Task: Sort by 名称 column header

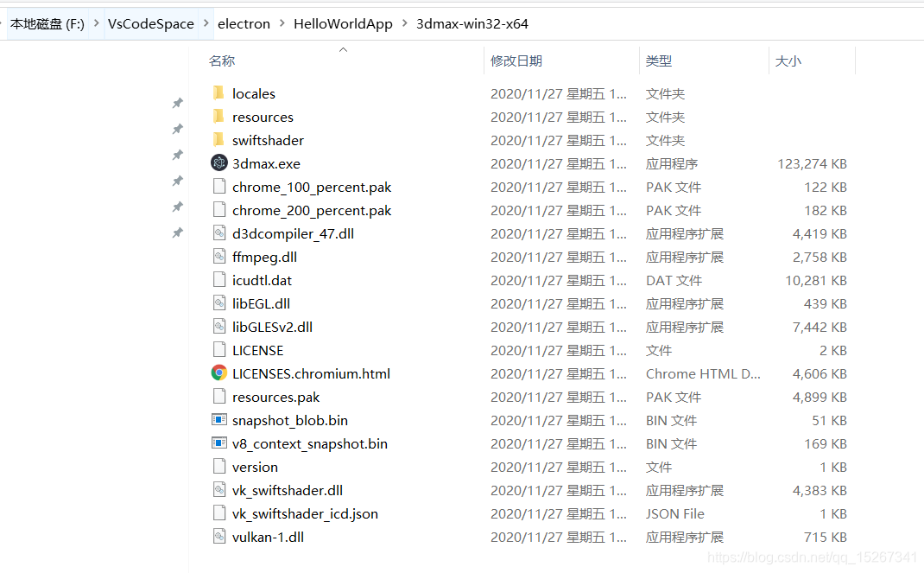Action: pos(222,60)
